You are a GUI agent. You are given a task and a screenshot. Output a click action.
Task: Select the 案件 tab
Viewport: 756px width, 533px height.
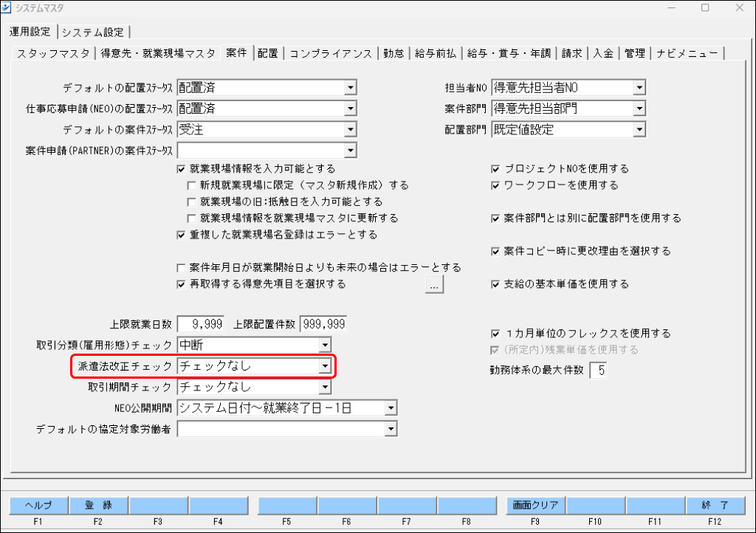point(236,52)
